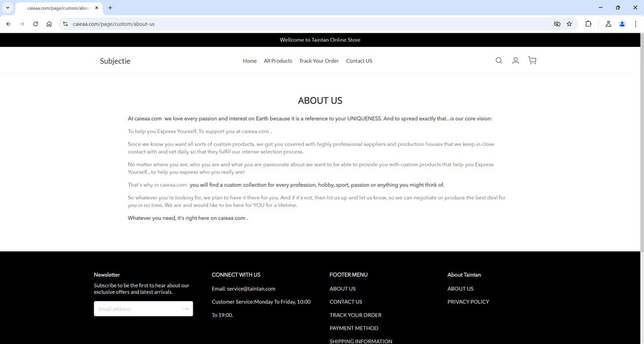
Task: Open the account profile icon
Action: click(x=515, y=61)
